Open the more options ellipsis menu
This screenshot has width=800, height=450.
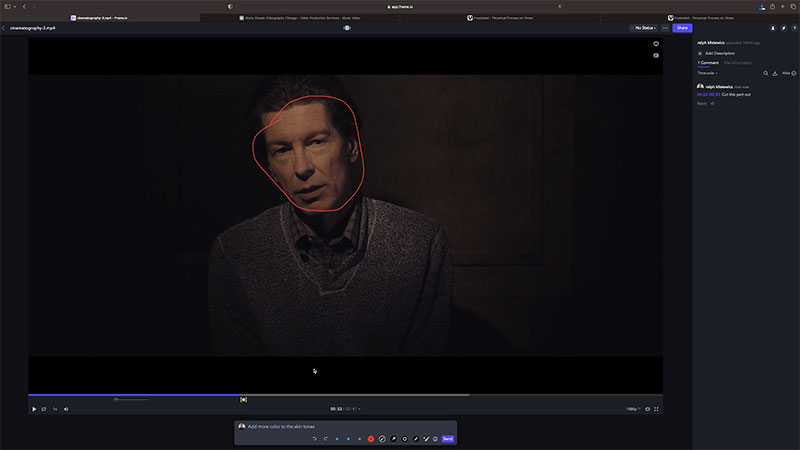[665, 28]
